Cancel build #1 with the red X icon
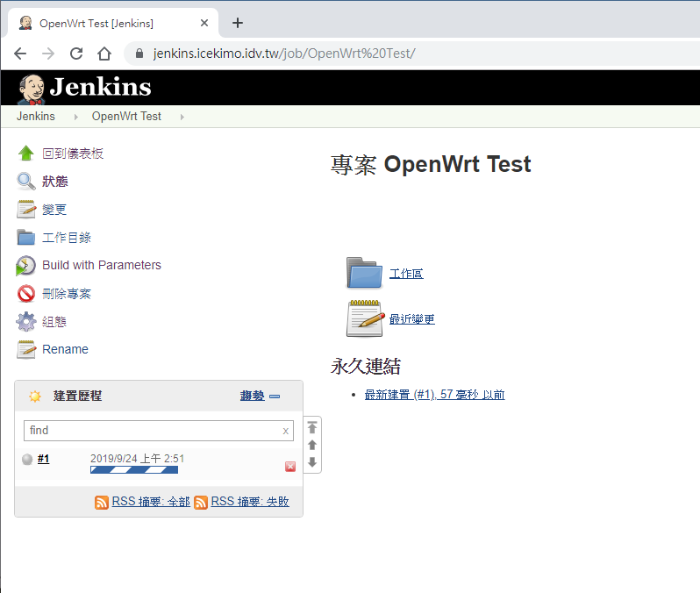The image size is (700, 593). (290, 467)
